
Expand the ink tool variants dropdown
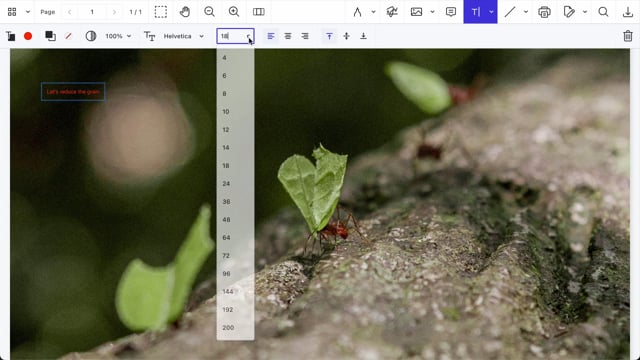point(373,12)
